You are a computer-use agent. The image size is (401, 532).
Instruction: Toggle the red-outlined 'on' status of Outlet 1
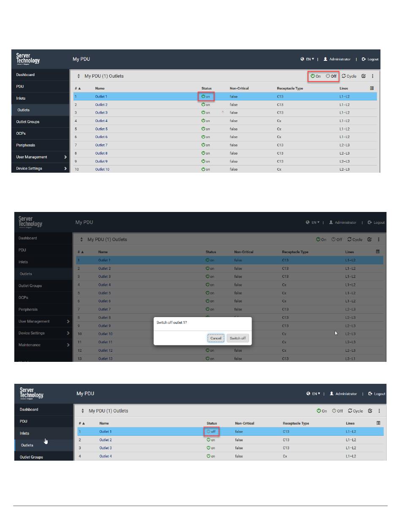pyautogui.click(x=206, y=97)
